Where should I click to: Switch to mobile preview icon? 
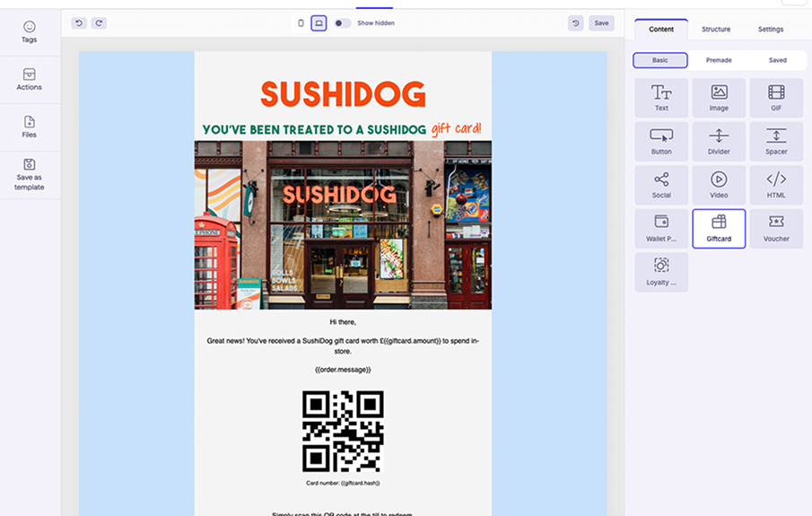(x=301, y=23)
